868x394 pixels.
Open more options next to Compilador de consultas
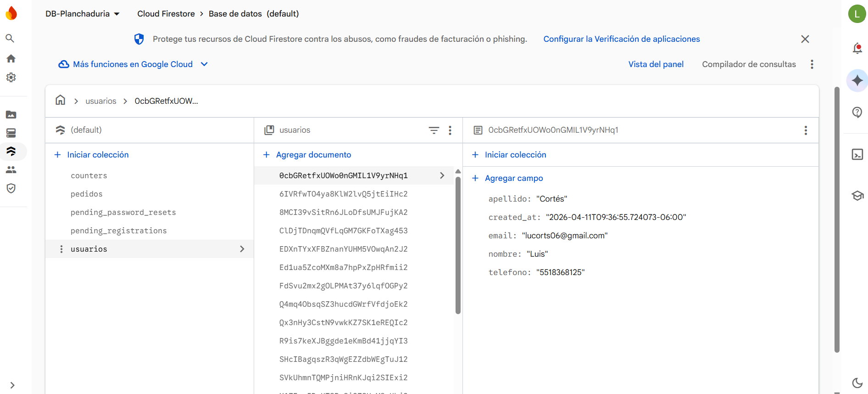[x=812, y=64]
